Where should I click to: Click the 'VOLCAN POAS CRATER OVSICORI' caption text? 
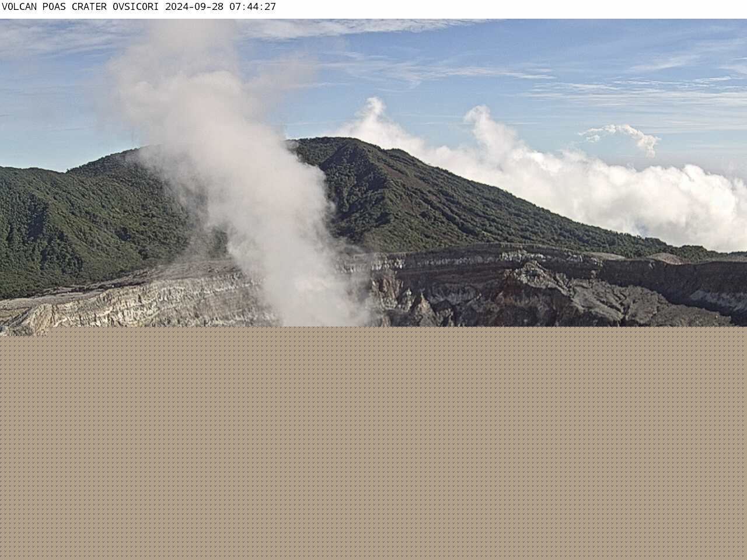point(81,7)
